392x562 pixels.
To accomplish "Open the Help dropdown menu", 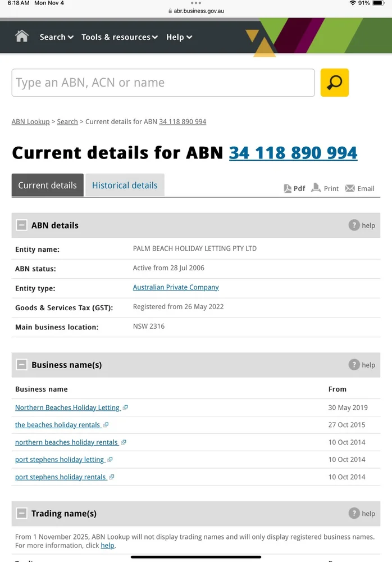I will coord(179,37).
